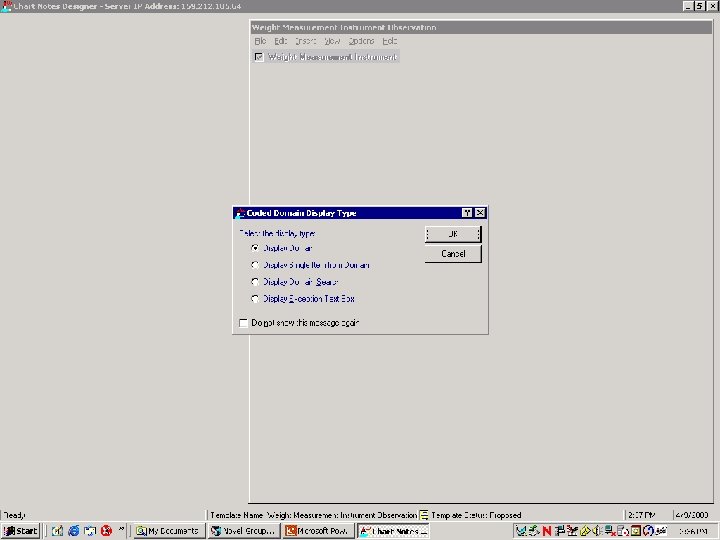720x540 pixels.
Task: Open the Help menu in Observation window
Action: 389,41
